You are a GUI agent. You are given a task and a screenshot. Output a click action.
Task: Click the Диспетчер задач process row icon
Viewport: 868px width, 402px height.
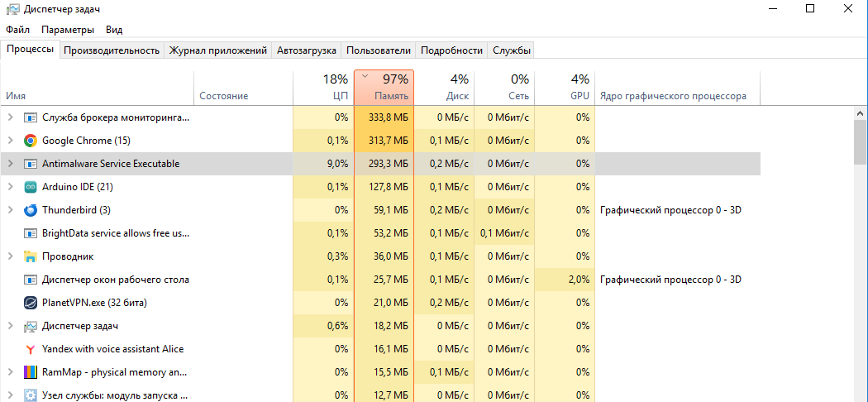click(x=31, y=326)
